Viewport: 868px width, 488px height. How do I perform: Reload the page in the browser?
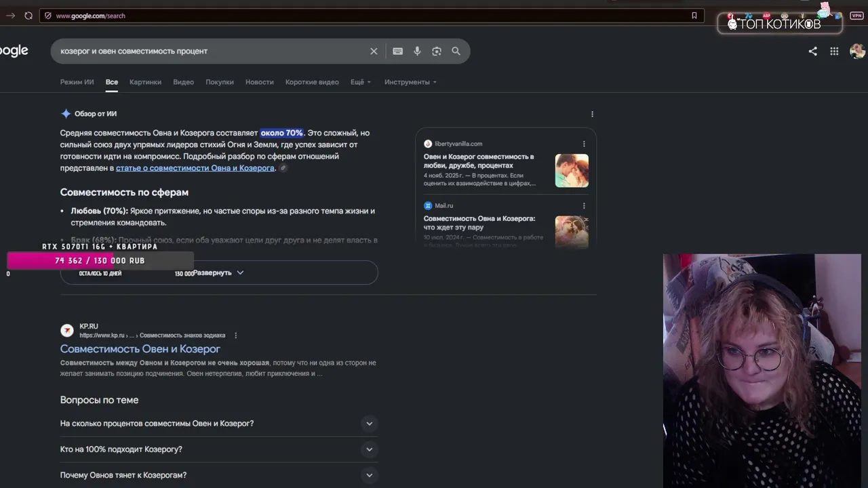(x=28, y=16)
